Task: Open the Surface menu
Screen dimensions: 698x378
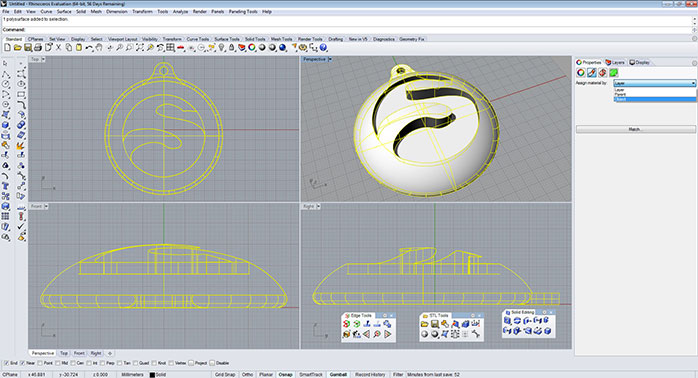Action: pos(64,12)
